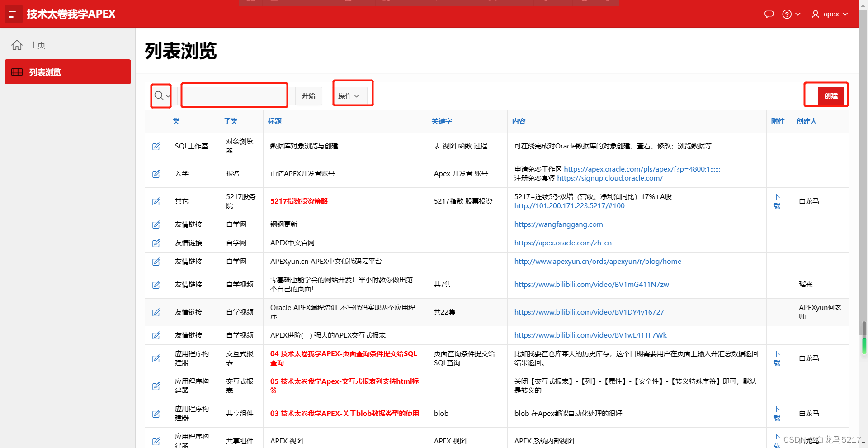The width and height of the screenshot is (868, 448).
Task: Click the 开始 search button
Action: tap(309, 95)
